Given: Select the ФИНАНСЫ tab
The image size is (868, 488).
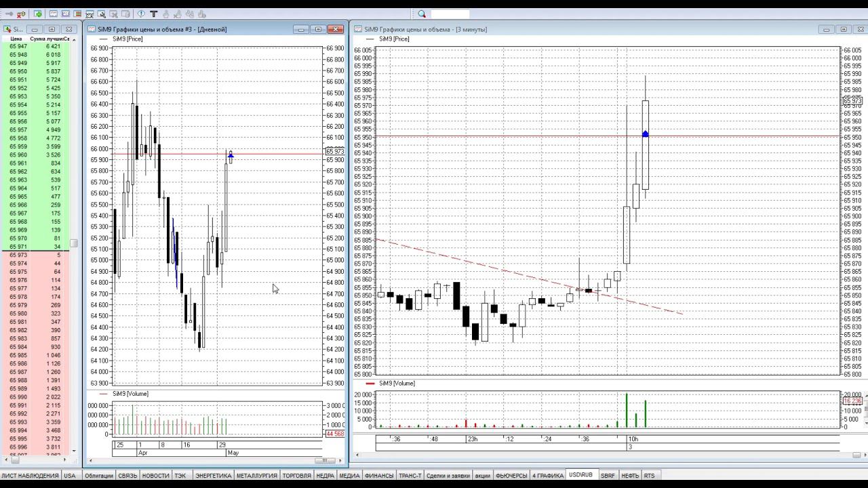Looking at the screenshot, I should (379, 476).
